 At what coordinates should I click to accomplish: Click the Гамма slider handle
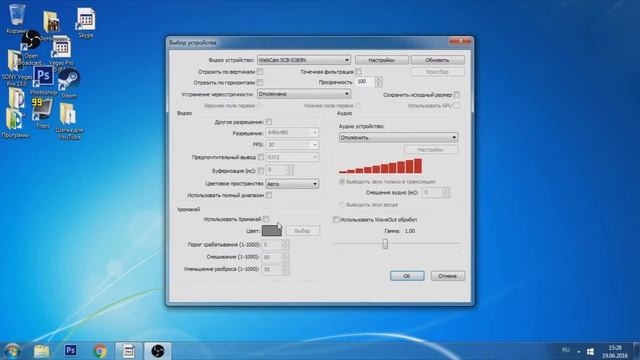[385, 244]
